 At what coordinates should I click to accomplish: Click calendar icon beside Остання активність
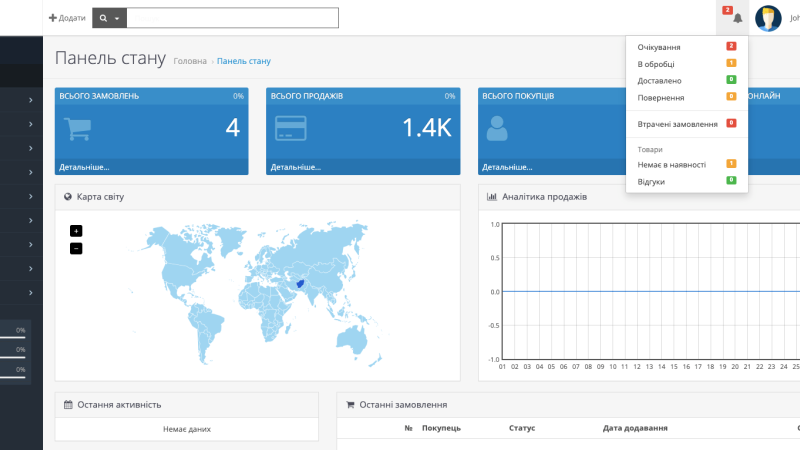click(x=68, y=405)
